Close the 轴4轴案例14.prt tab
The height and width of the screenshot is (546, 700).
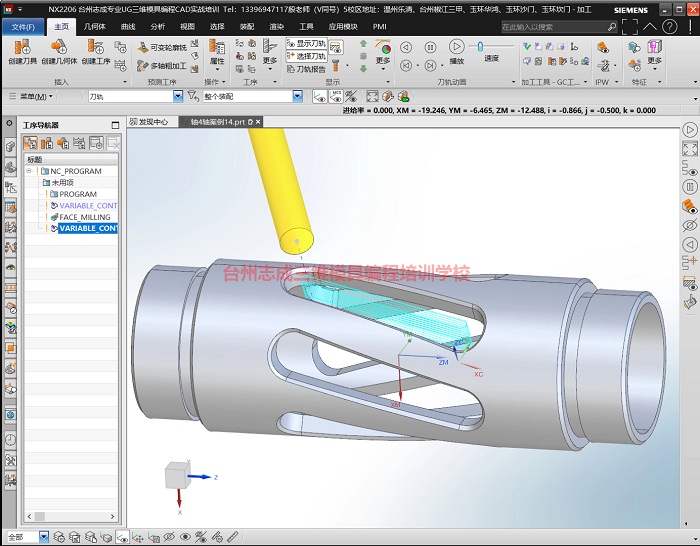pos(258,121)
